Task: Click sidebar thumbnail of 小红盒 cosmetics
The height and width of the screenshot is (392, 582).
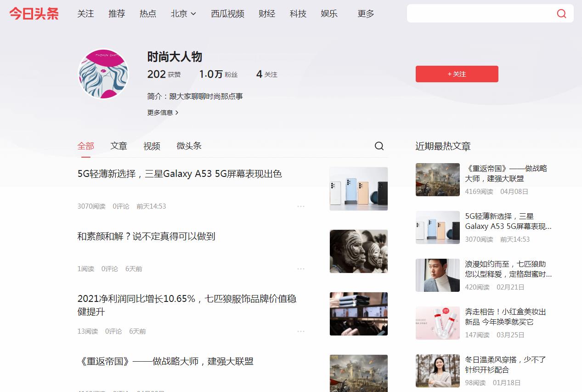Action: (x=437, y=323)
